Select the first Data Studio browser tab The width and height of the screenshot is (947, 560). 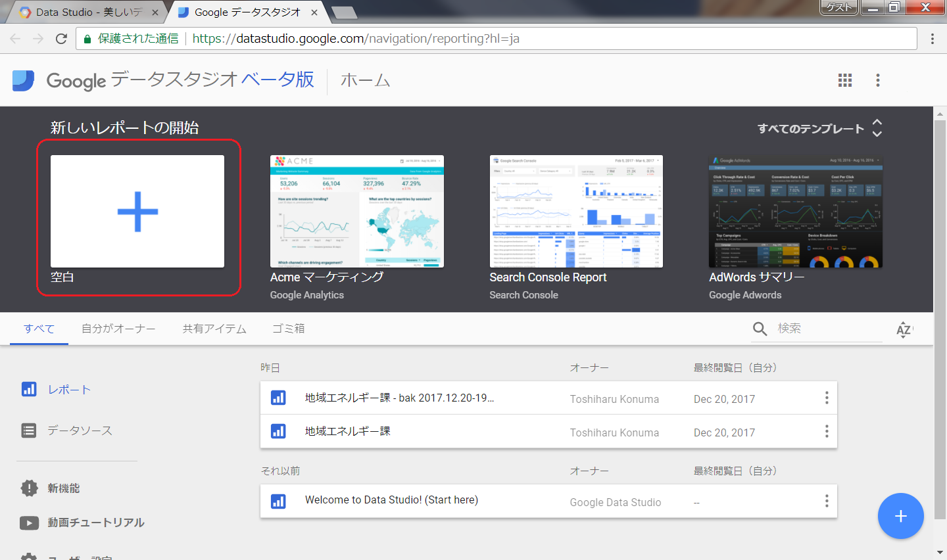(x=88, y=12)
